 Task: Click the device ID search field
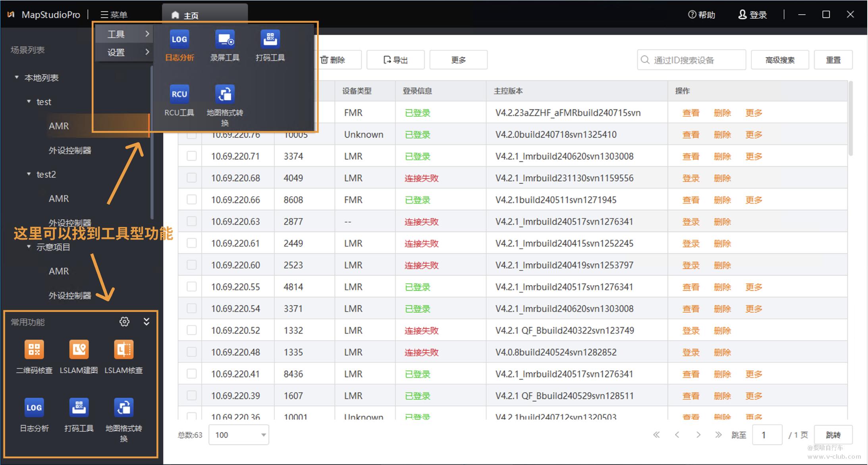tap(691, 60)
